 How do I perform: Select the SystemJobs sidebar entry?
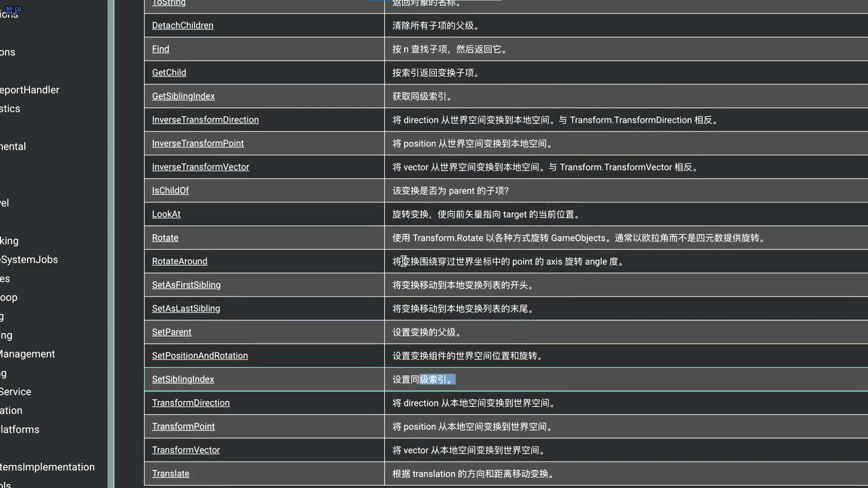(x=28, y=259)
